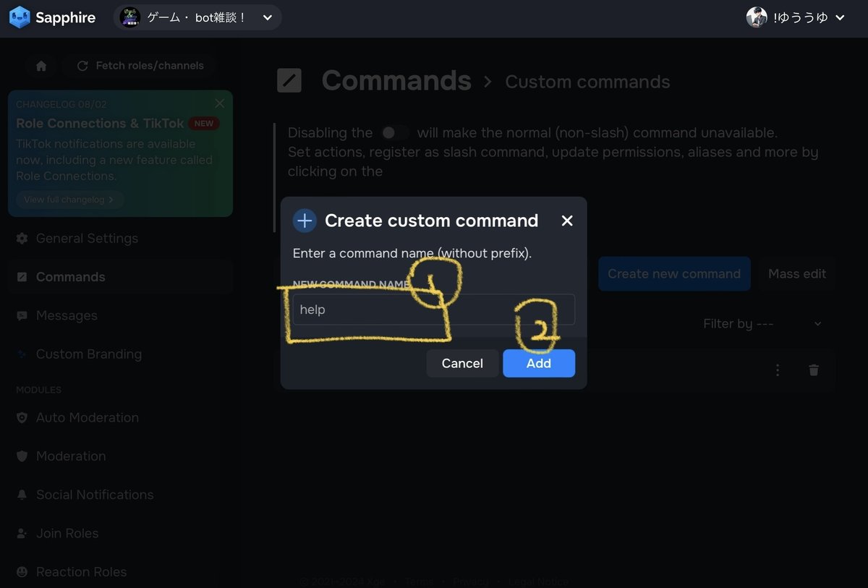Click inside the new command name field
Viewport: 868px width, 588px height.
click(x=433, y=309)
